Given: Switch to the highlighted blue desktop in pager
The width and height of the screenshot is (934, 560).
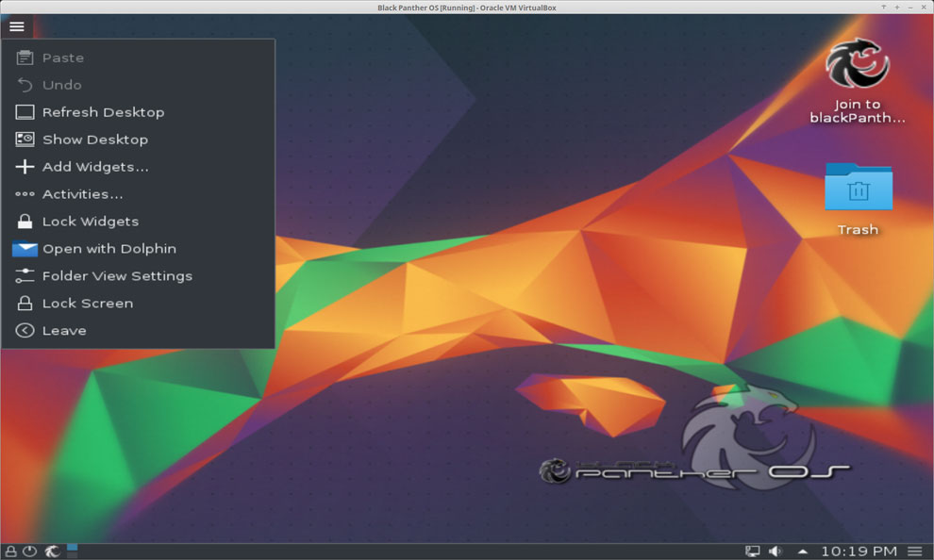Looking at the screenshot, I should tap(72, 548).
